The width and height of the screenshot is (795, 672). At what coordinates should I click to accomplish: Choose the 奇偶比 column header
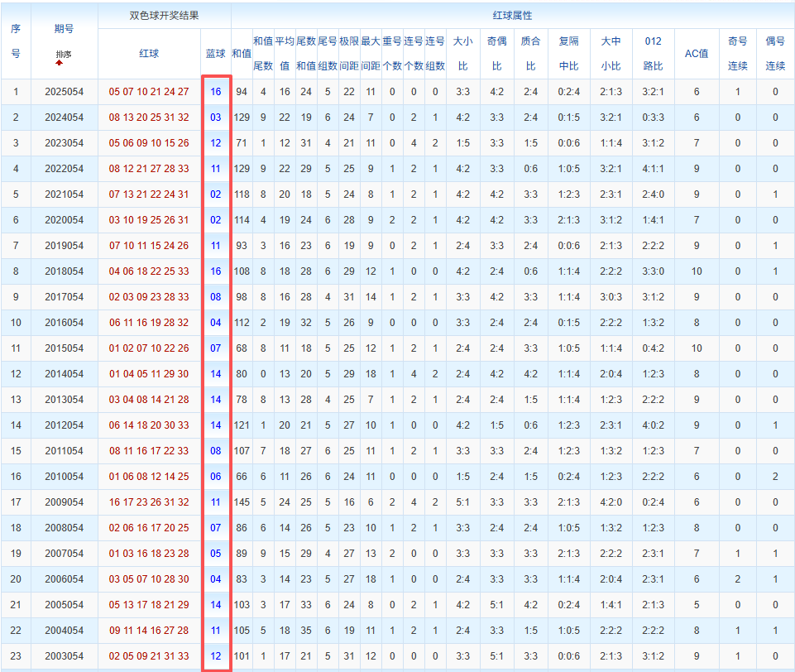497,54
